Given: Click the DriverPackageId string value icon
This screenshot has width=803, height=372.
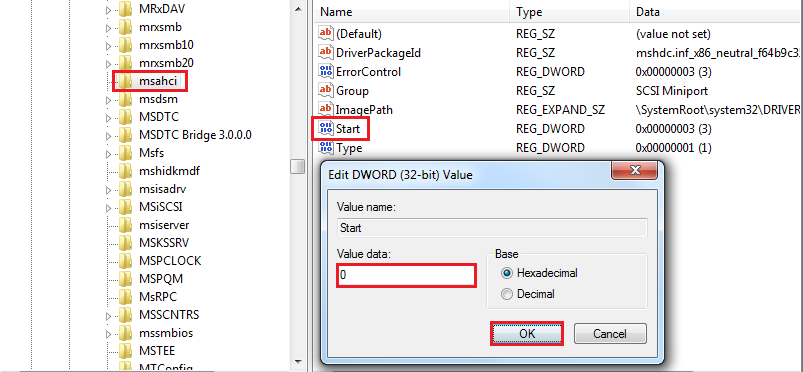Looking at the screenshot, I should 326,52.
